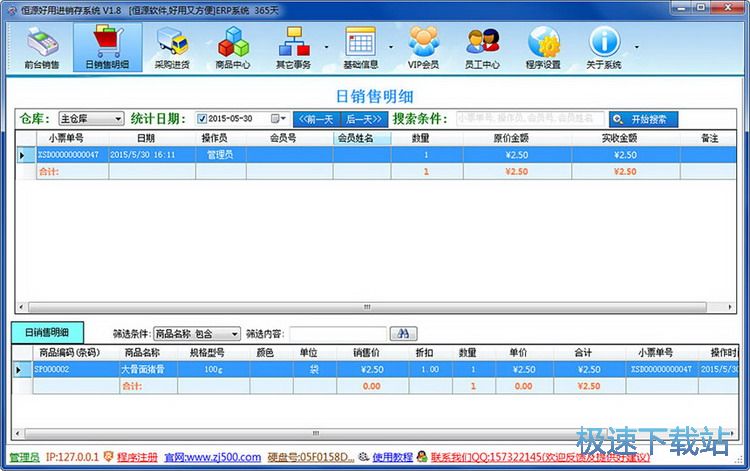Click upper table scroll left arrow
Image resolution: width=750 pixels, height=471 pixels.
click(x=21, y=307)
